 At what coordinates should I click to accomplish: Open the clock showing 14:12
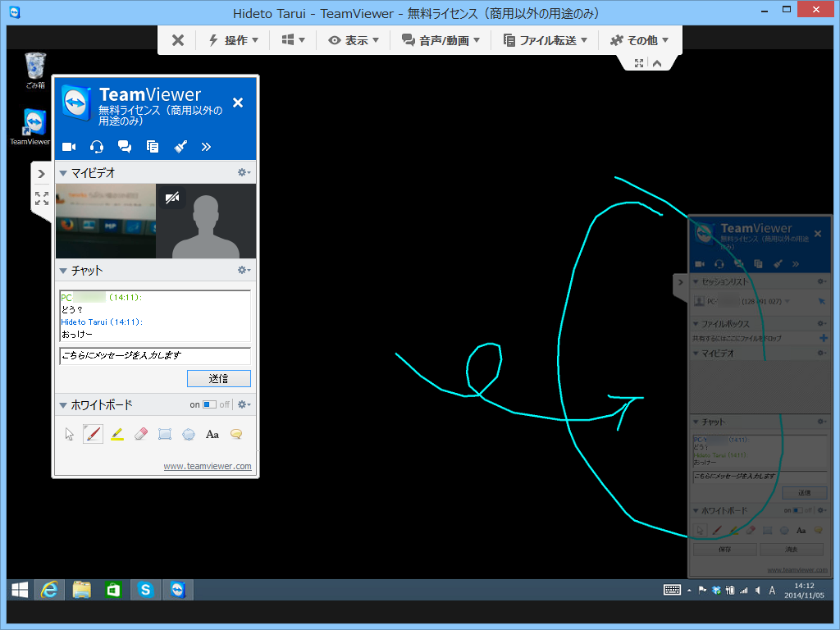(804, 591)
